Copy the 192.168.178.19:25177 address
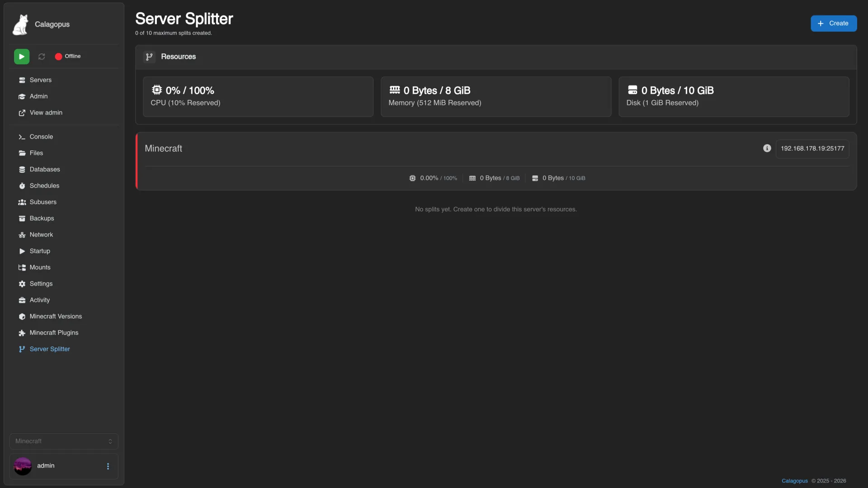868x488 pixels. (812, 149)
